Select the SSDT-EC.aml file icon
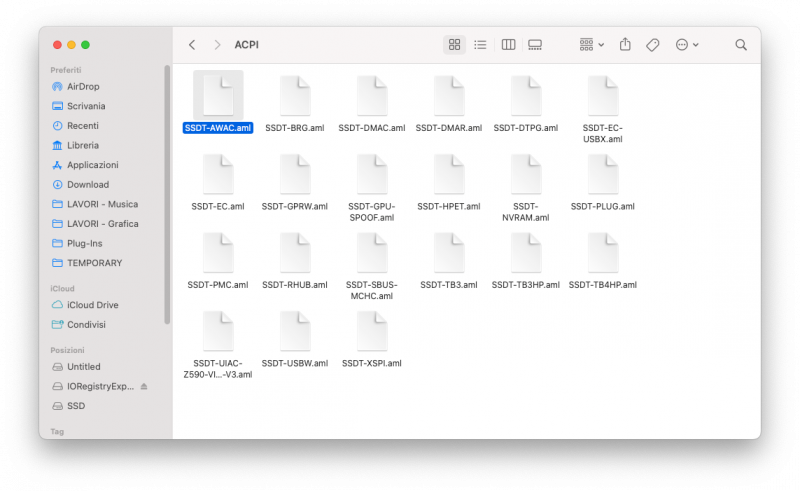This screenshot has height=491, width=800. 218,174
